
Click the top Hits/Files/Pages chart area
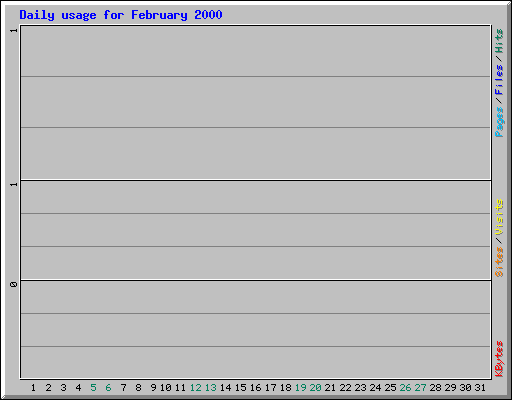coord(256,103)
